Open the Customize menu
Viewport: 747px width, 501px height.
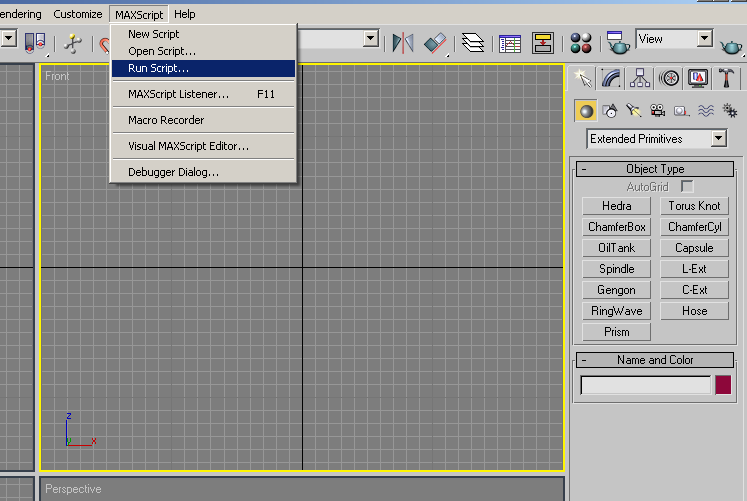pos(78,14)
